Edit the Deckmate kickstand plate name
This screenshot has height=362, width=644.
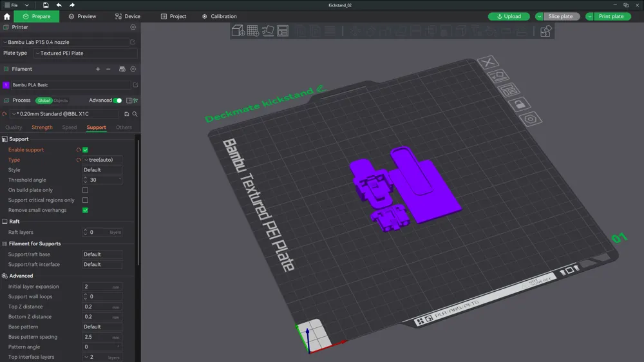click(x=321, y=88)
